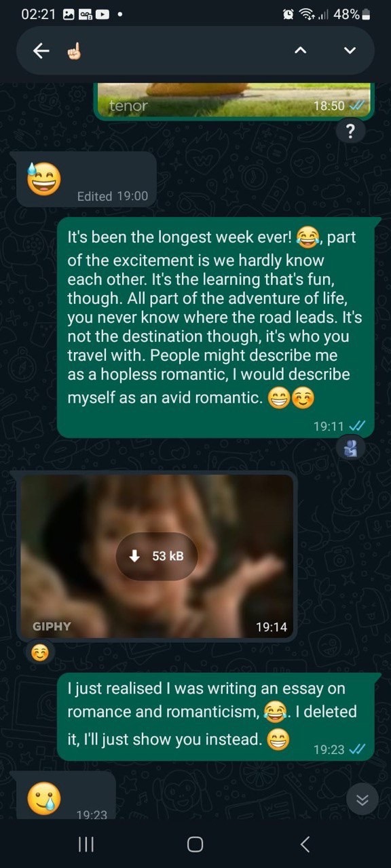Tap Android home navigation button

195,844
